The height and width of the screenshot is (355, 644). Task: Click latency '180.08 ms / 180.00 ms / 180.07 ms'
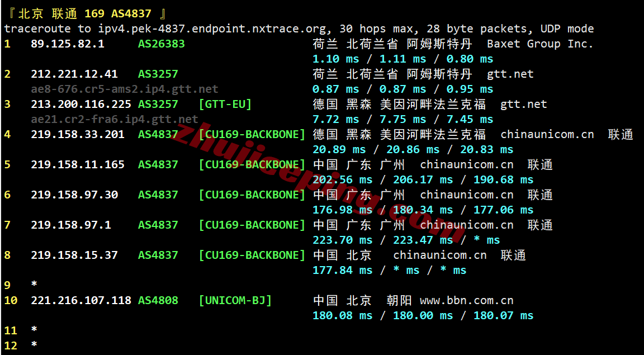(x=423, y=315)
